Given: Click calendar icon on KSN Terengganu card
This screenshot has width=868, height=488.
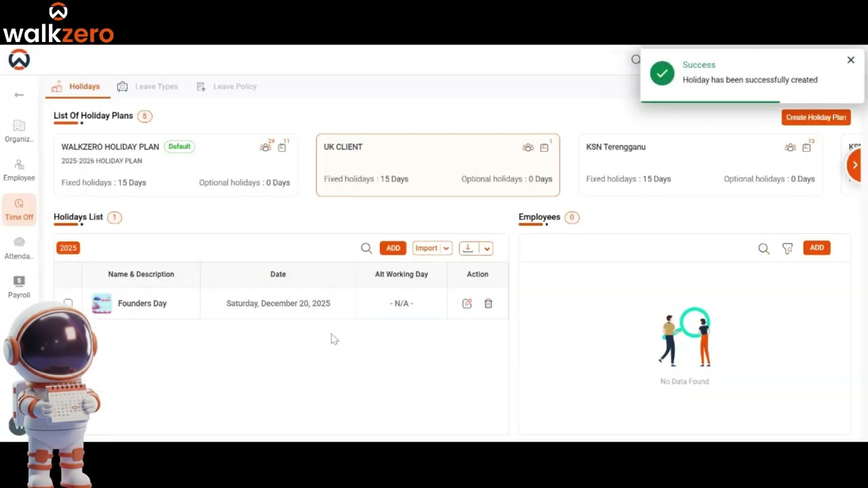Looking at the screenshot, I should click(807, 147).
